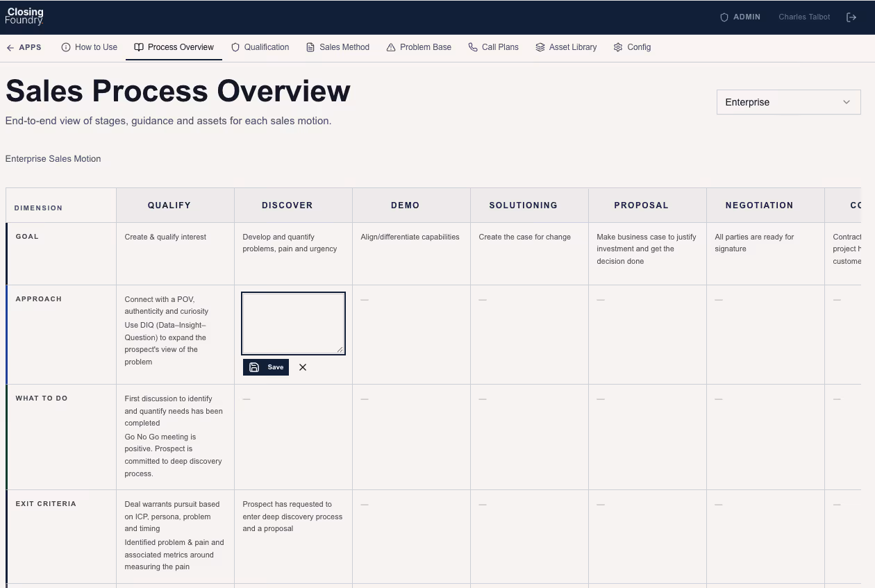Click the APPROACH row label
This screenshot has width=875, height=588.
tap(39, 299)
